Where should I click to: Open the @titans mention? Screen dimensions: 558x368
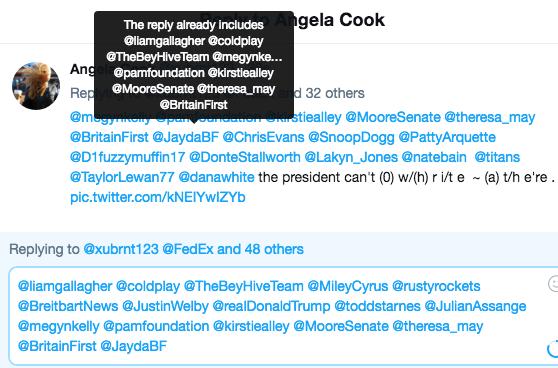[497, 157]
